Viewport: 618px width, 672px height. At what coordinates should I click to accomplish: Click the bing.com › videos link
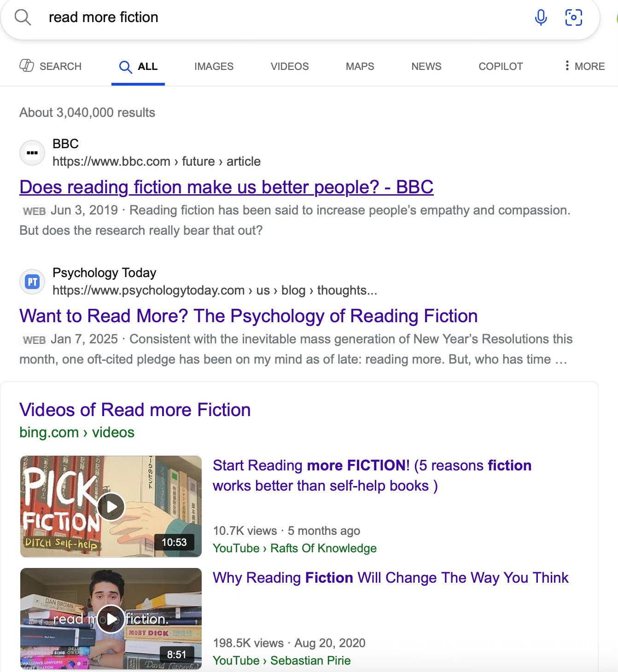[x=77, y=432]
